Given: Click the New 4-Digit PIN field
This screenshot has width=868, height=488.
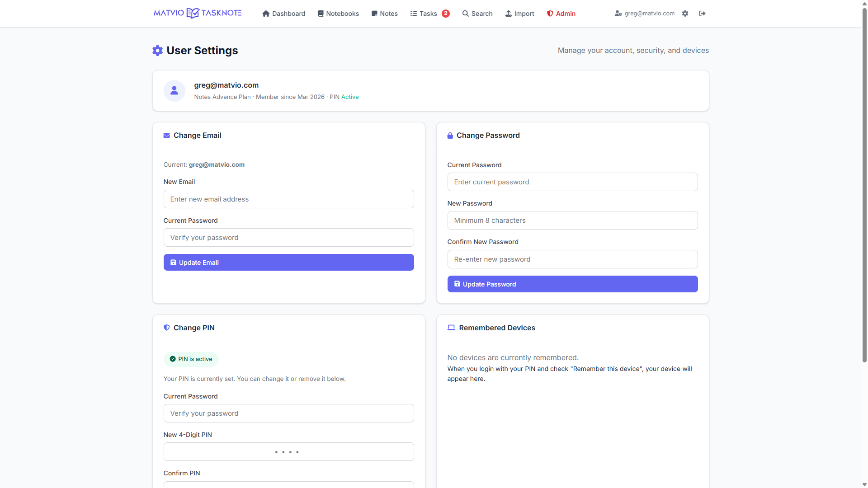Looking at the screenshot, I should pyautogui.click(x=288, y=452).
